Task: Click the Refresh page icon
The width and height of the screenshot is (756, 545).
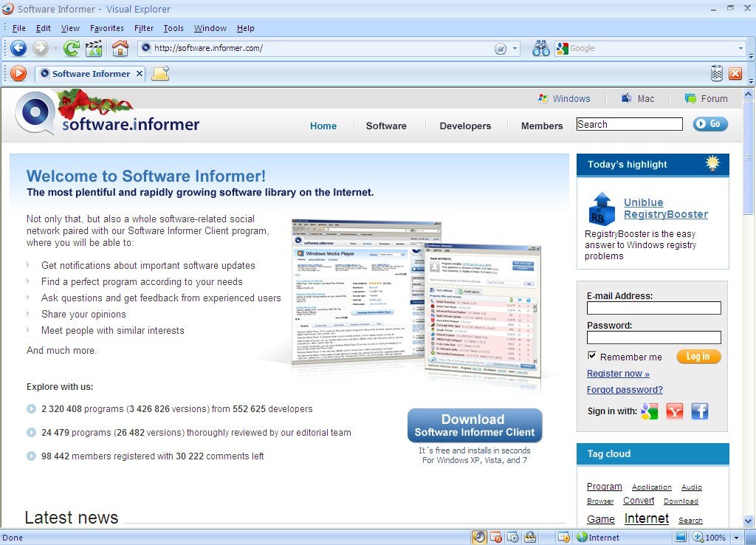Action: [71, 48]
